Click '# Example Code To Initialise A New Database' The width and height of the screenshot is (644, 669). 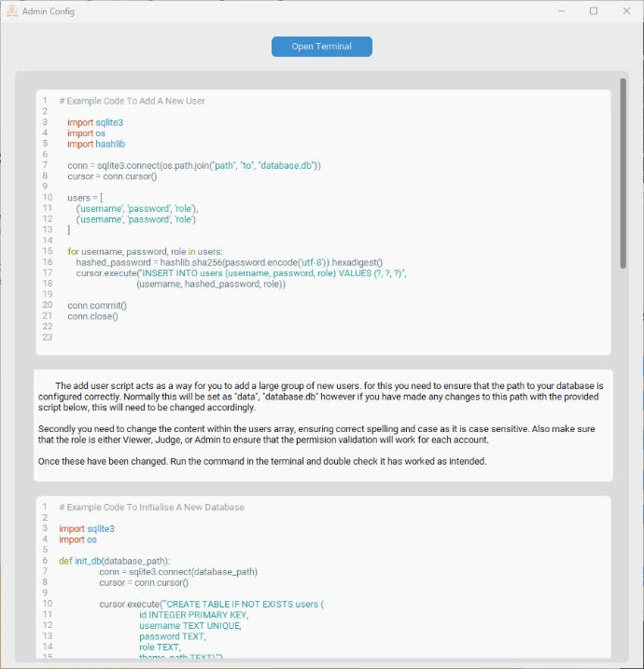coord(151,508)
